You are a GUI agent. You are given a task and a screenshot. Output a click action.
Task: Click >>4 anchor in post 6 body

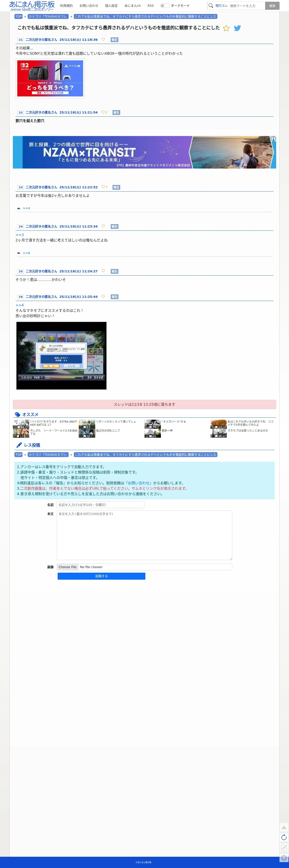pyautogui.click(x=20, y=305)
